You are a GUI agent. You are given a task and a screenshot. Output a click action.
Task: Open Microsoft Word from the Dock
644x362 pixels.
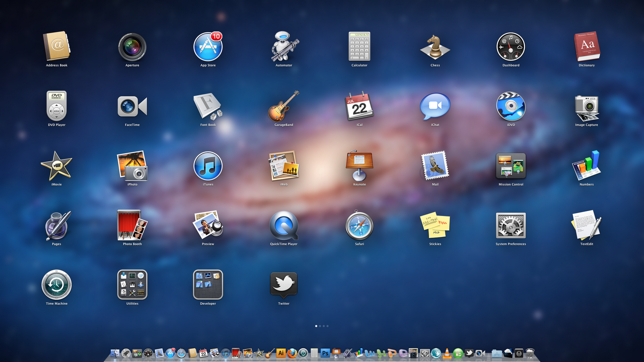369,353
